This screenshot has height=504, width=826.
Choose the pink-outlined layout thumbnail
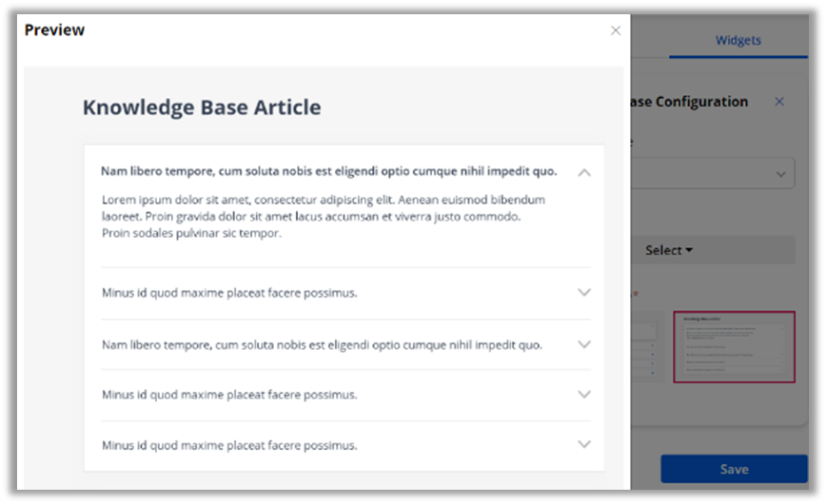734,347
